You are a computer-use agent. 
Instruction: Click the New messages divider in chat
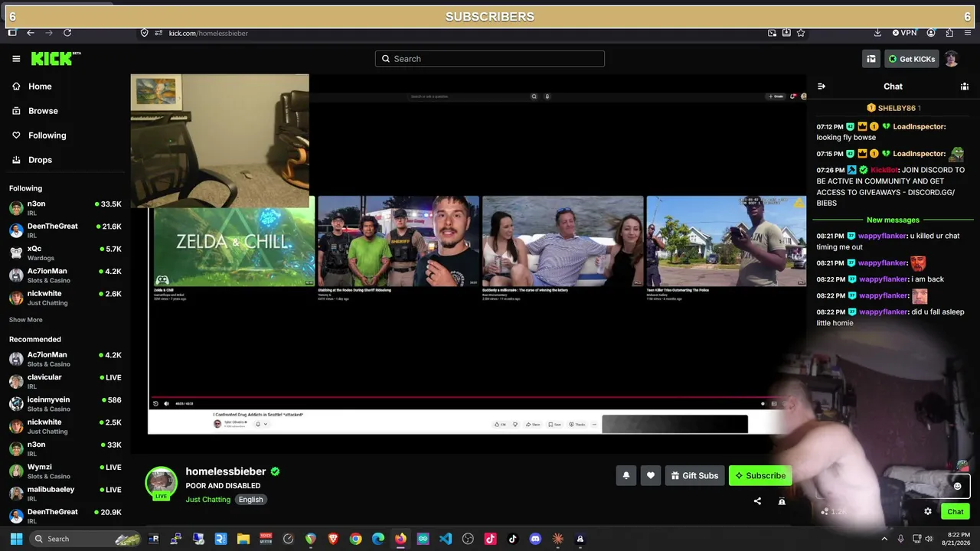[x=893, y=220]
